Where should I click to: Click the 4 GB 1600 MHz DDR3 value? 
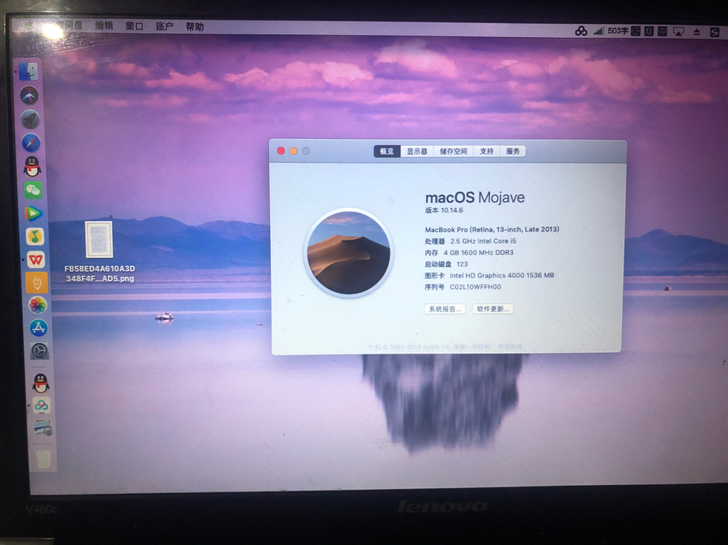point(478,253)
